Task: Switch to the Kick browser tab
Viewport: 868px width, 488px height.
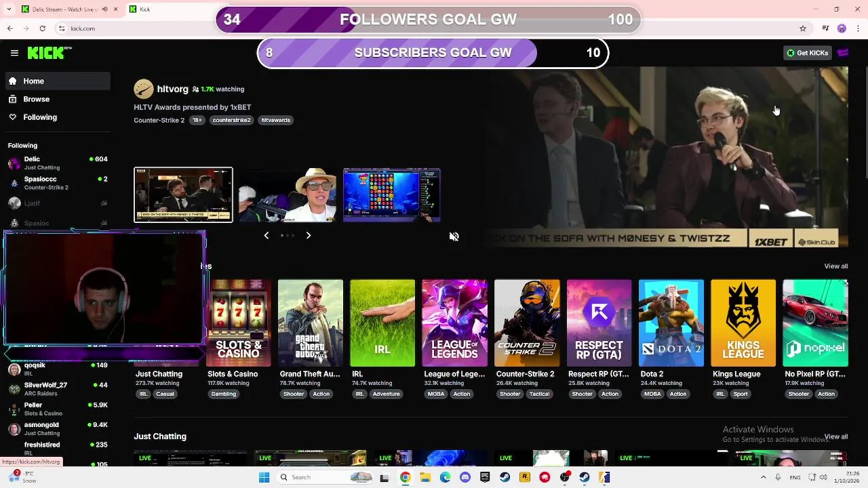Action: 170,9
